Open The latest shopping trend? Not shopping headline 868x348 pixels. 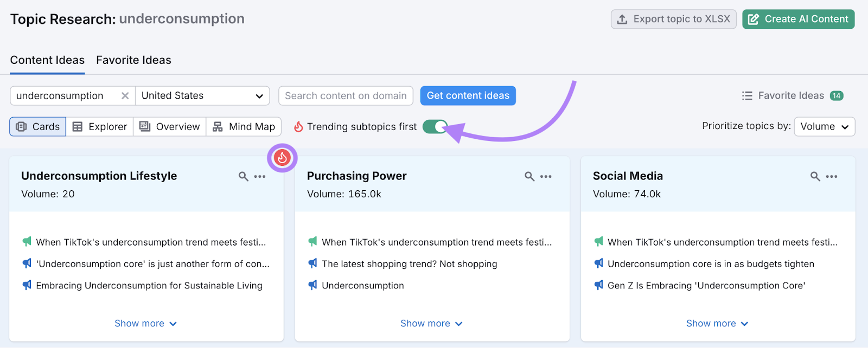(410, 264)
